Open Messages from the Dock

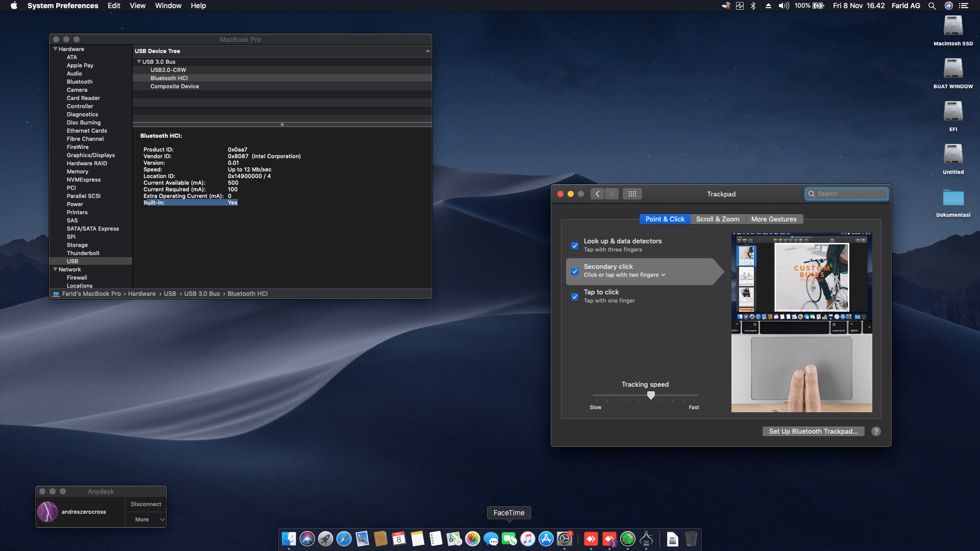(491, 539)
